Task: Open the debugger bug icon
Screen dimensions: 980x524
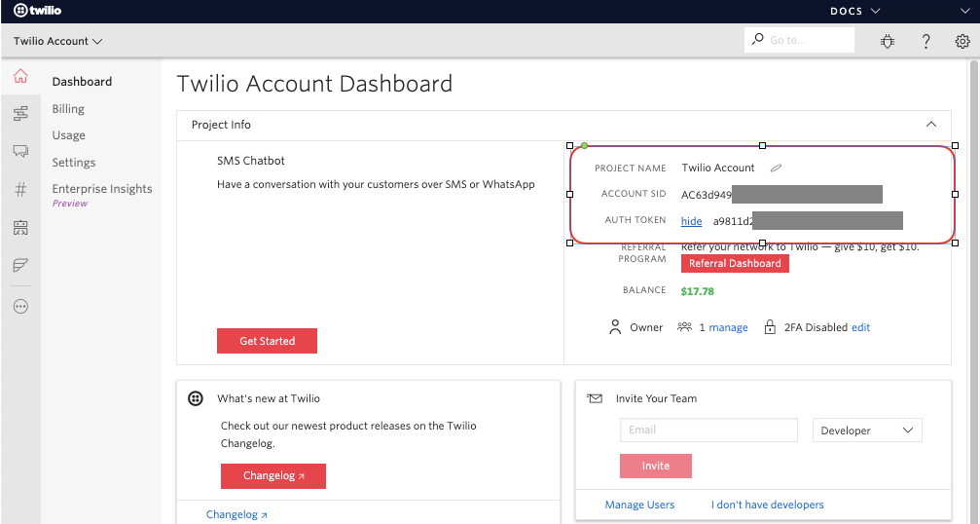Action: [x=888, y=41]
